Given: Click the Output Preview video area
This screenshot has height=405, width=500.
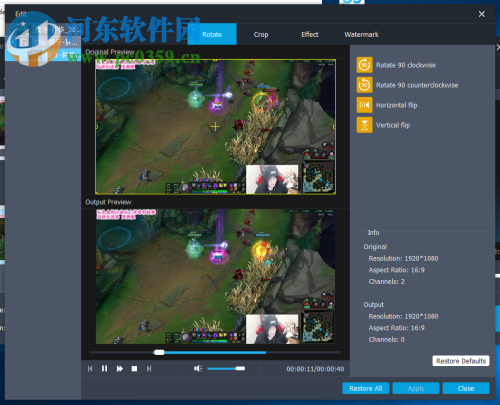Looking at the screenshot, I should (215, 277).
